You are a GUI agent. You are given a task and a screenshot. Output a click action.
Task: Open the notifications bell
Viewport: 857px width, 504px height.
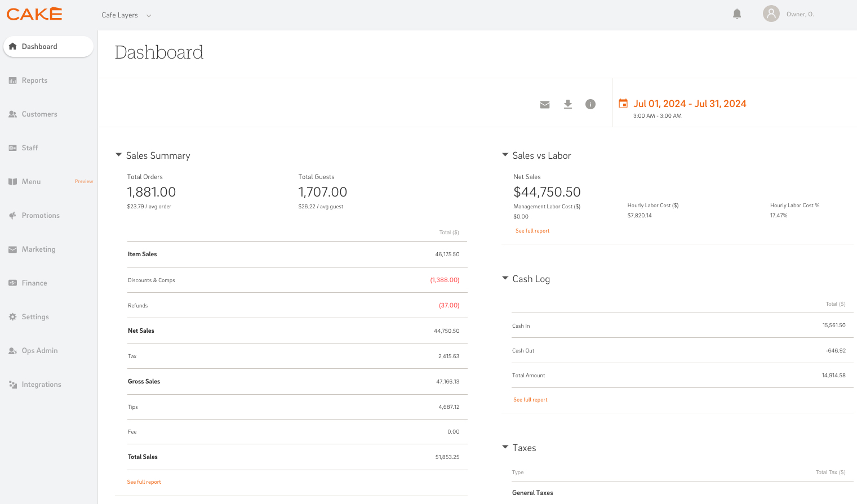click(x=737, y=14)
